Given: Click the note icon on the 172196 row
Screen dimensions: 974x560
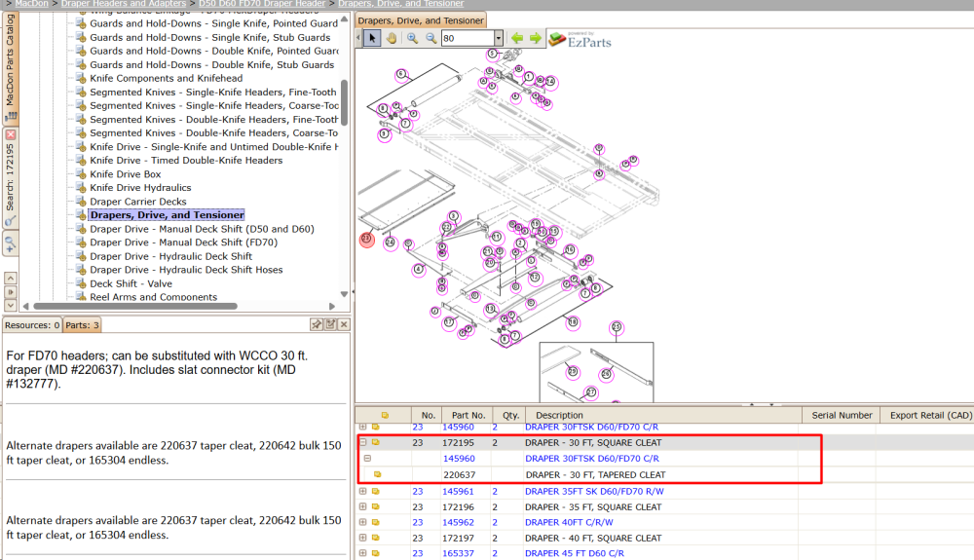Looking at the screenshot, I should point(376,506).
